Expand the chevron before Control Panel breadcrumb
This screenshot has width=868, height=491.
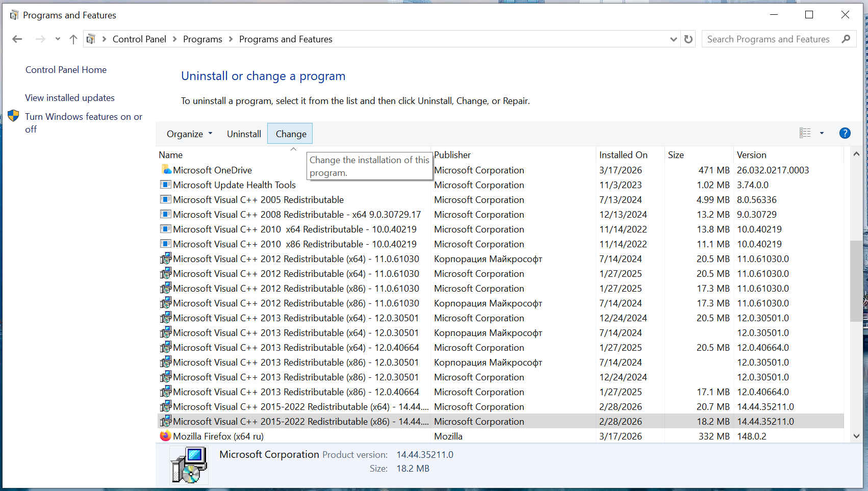click(x=104, y=39)
